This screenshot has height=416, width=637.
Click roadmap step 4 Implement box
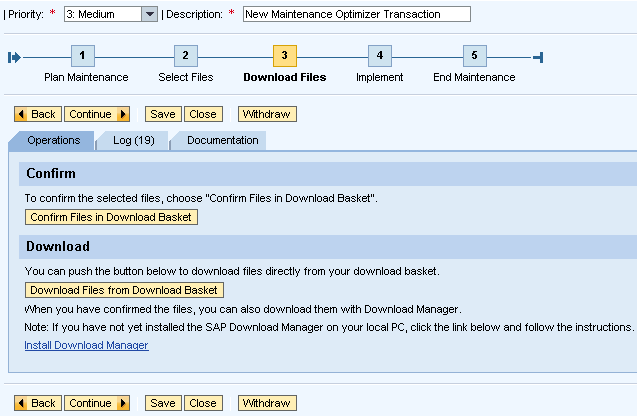380,56
